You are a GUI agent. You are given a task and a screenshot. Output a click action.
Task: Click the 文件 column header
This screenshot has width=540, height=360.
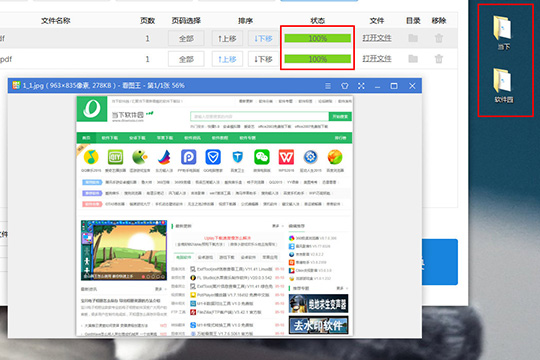(377, 21)
